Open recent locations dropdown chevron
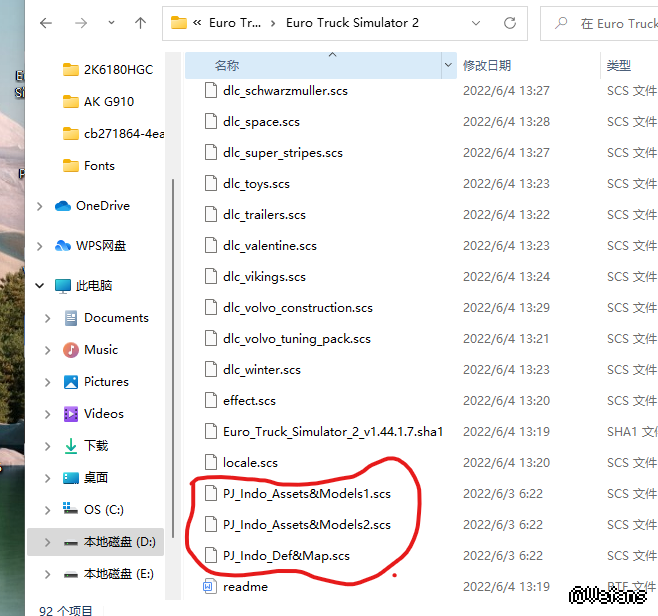658x616 pixels. tap(111, 23)
